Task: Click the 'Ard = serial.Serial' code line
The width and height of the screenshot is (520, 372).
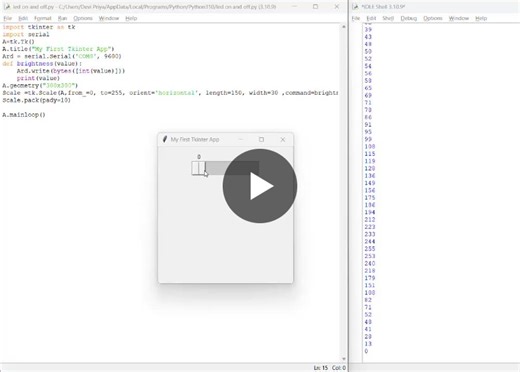Action: pos(62,56)
